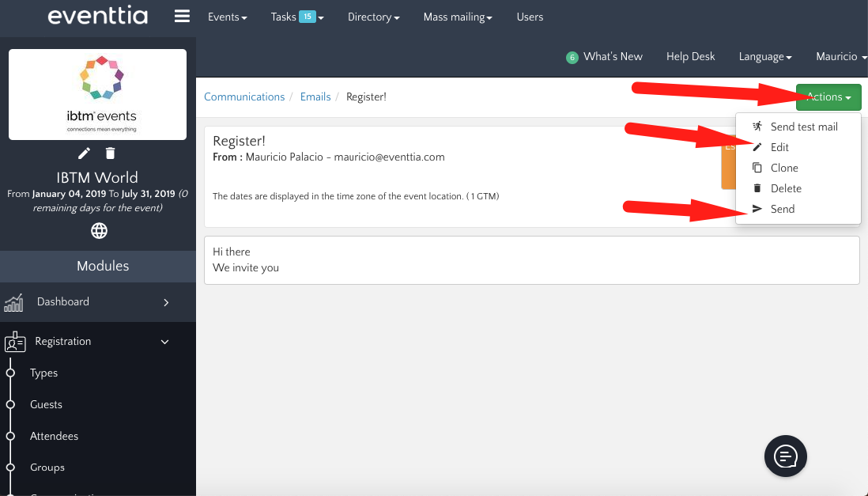Collapse the Registration module chevron
Image resolution: width=868 pixels, height=496 pixels.
click(x=165, y=342)
